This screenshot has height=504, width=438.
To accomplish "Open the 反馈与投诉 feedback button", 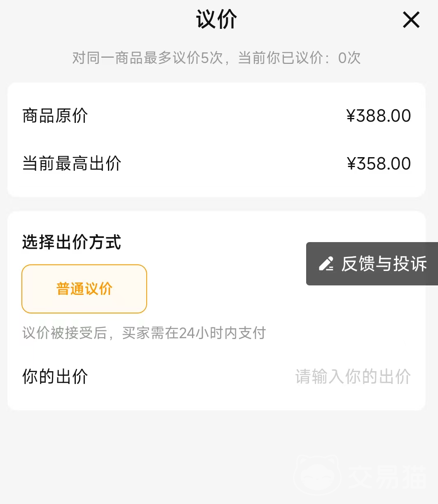I will [x=383, y=264].
